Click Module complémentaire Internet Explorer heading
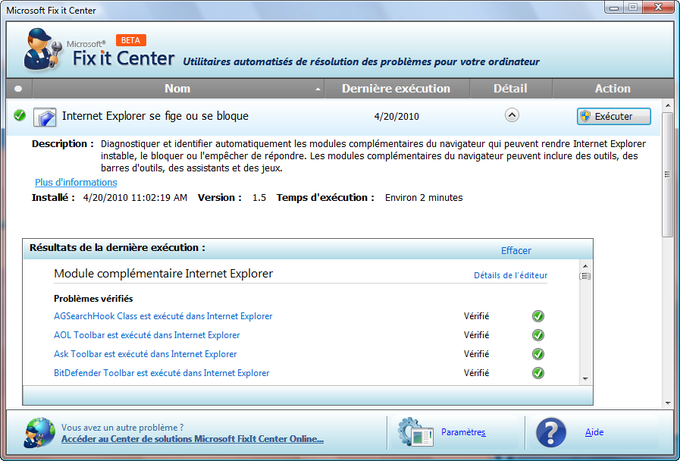This screenshot has height=461, width=680. coord(163,274)
